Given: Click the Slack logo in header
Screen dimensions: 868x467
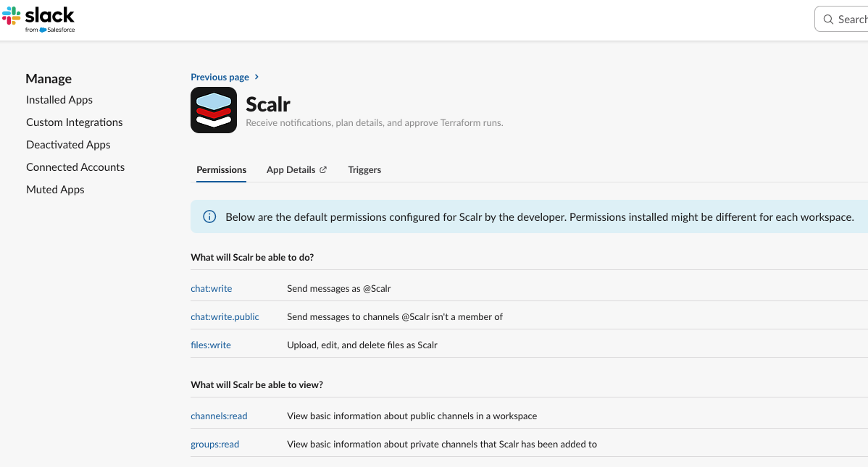Looking at the screenshot, I should [38, 20].
